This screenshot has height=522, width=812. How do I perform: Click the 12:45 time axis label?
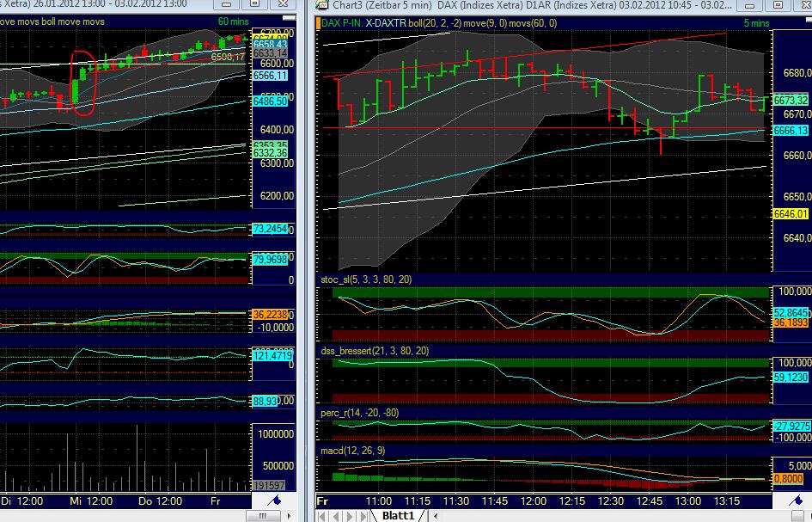650,501
